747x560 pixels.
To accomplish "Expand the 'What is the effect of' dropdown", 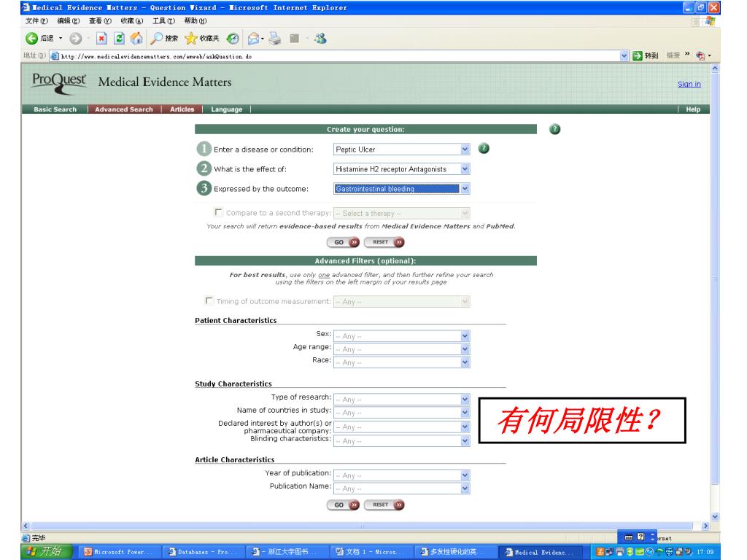I will pos(465,168).
